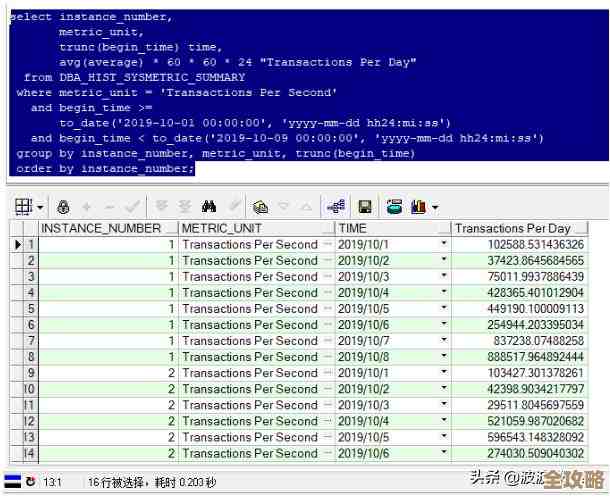Expand the arrow next to the chart icon
This screenshot has height=498, width=610.
point(435,207)
